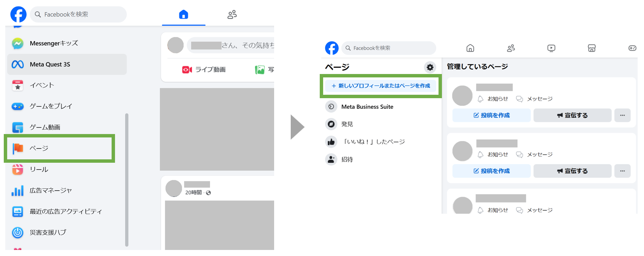Image resolution: width=644 pixels, height=256 pixels.
Task: Click the 最近の広告アクティビティ text label
Action: (66, 211)
